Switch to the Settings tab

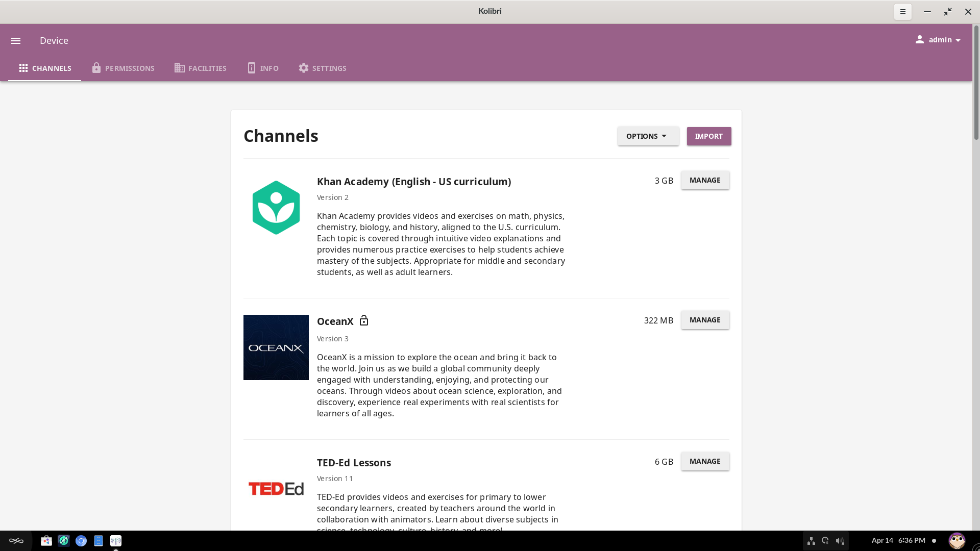pyautogui.click(x=323, y=68)
